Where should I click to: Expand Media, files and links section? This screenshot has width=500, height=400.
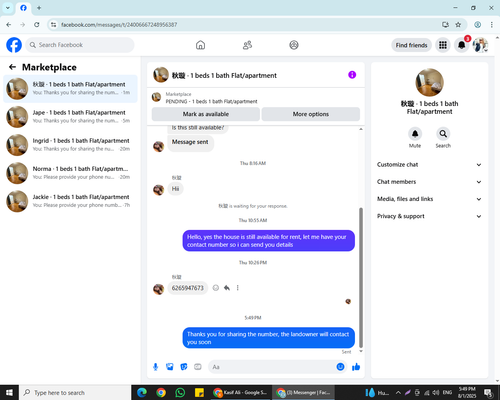[429, 199]
